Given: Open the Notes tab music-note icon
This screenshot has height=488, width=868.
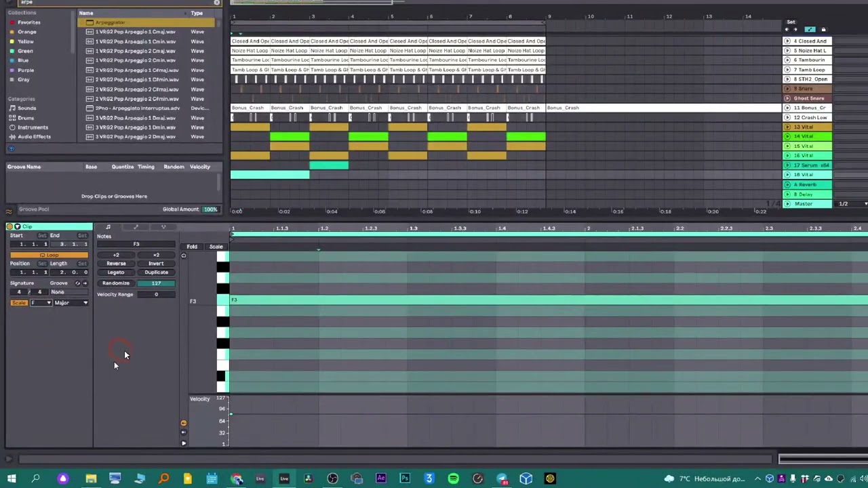Looking at the screenshot, I should [x=108, y=227].
